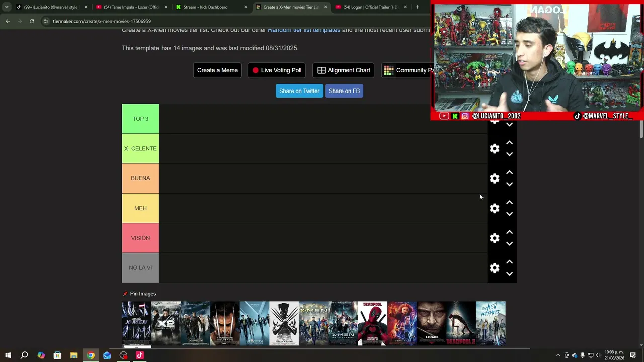Open Windows Search from the taskbar
The width and height of the screenshot is (644, 362).
point(24,355)
